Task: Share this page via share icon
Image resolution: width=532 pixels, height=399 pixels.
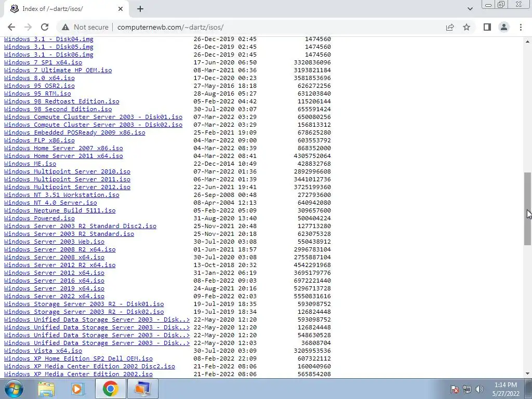Action: (450, 27)
